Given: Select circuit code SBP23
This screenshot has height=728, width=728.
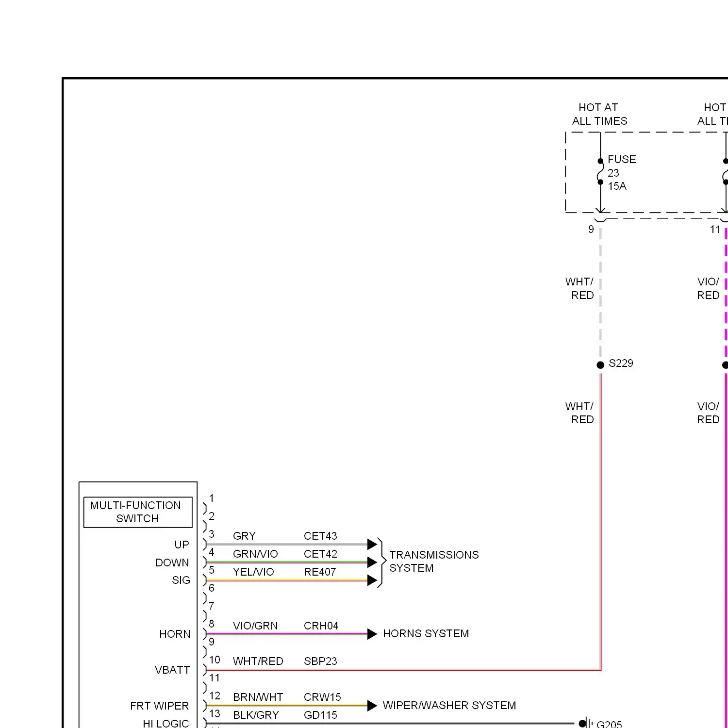Looking at the screenshot, I should 320,661.
